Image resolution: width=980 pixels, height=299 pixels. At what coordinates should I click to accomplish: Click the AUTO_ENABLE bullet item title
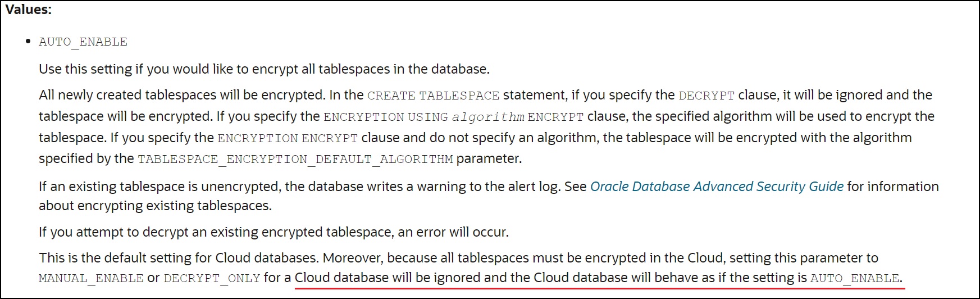83,42
